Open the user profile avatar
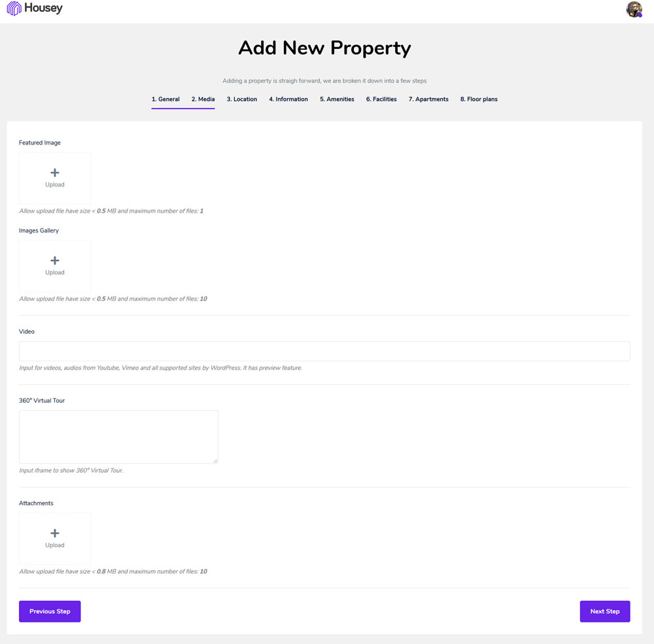The image size is (654, 644). 634,9
